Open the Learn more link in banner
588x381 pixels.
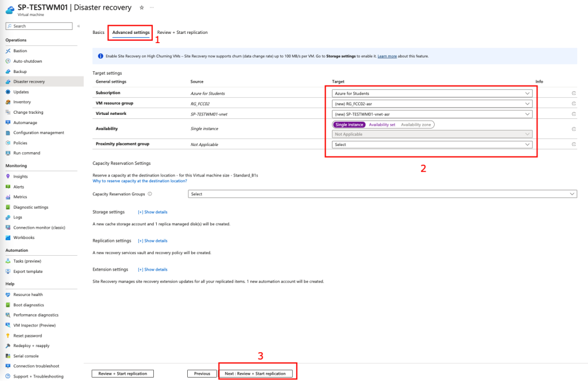tap(387, 56)
